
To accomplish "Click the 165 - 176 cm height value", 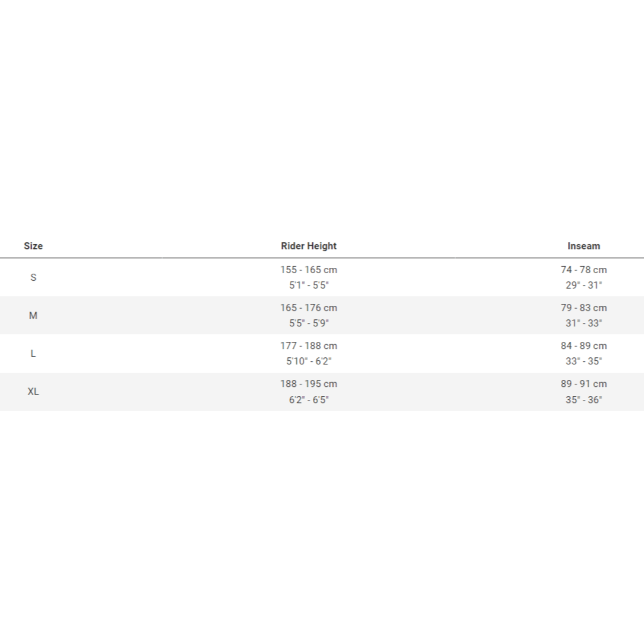I will [309, 308].
